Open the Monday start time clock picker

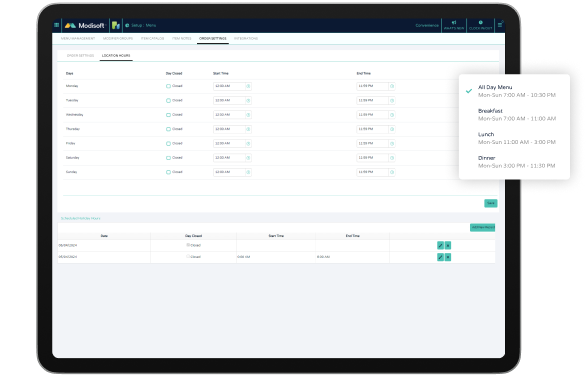point(248,86)
